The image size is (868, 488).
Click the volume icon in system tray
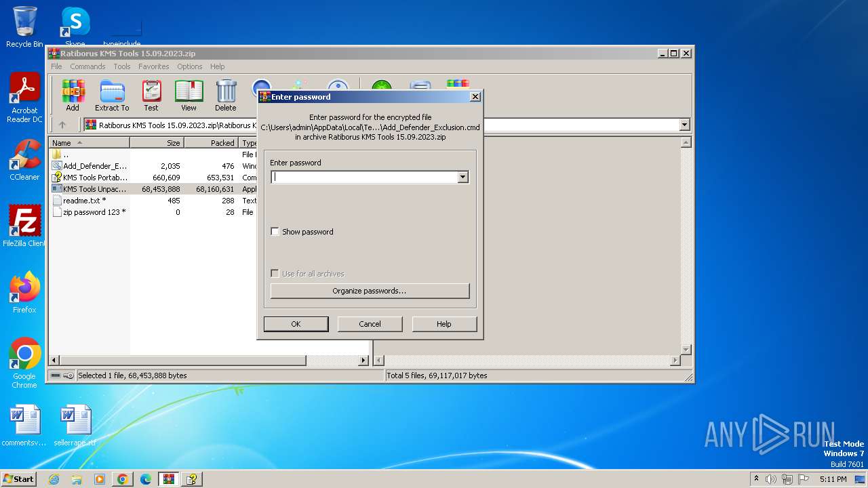[x=771, y=479]
